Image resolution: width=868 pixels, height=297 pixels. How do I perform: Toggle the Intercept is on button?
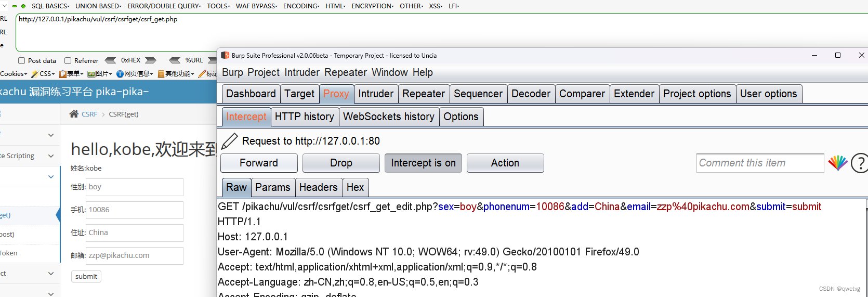[x=423, y=163]
